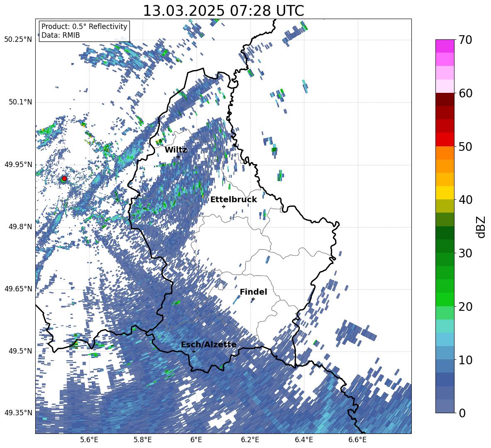Click the bright green swatch near 20 dBZ
Screen dimensions: 491x448
click(445, 299)
